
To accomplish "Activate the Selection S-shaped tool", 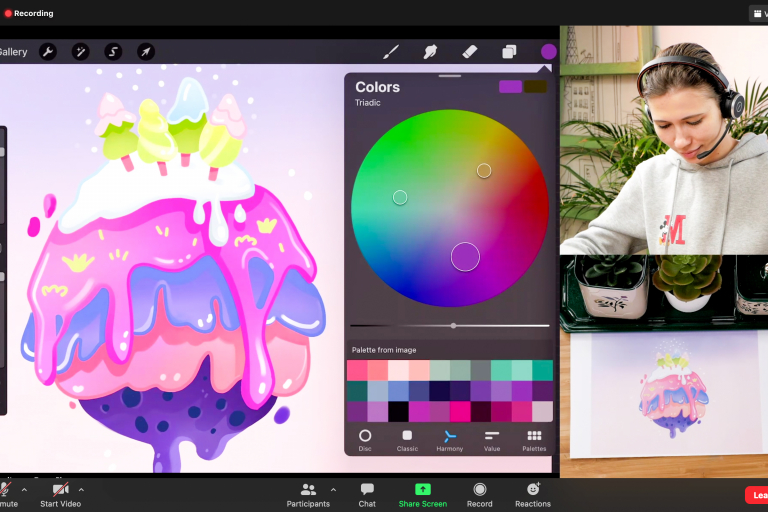I will coord(113,51).
